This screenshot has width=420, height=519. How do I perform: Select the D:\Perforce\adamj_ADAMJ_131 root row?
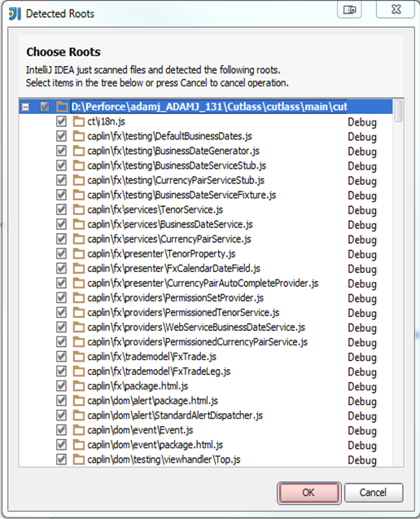[206, 107]
